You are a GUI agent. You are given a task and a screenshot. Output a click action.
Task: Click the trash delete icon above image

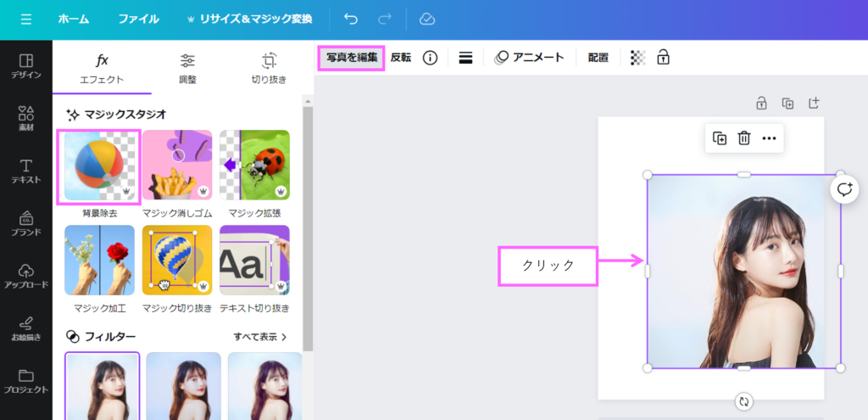[744, 138]
